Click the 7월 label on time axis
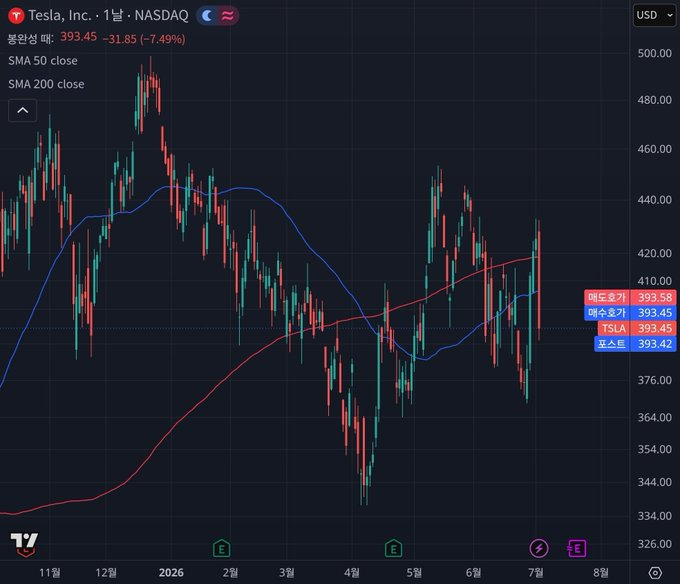680x584 pixels. [x=536, y=573]
